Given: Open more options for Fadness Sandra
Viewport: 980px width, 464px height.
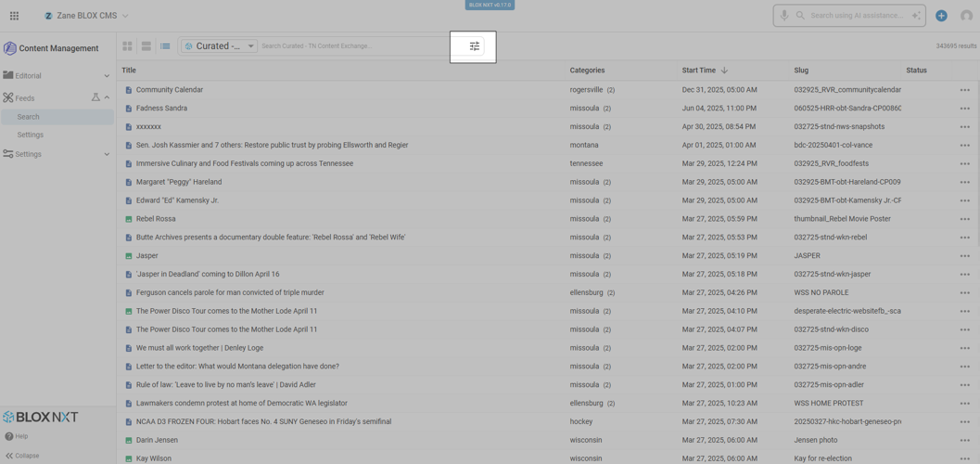Looking at the screenshot, I should 965,109.
